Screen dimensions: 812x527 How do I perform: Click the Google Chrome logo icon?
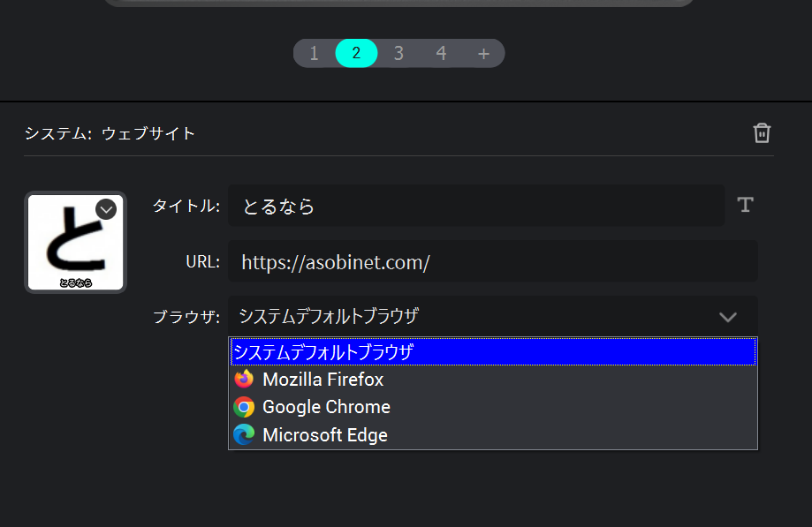tap(244, 407)
